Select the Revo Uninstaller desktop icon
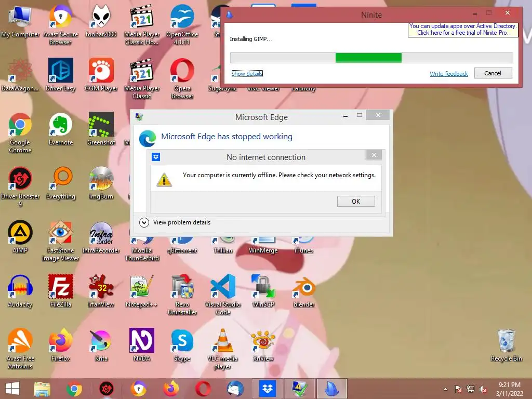Viewport: 532px width, 399px height. [x=182, y=295]
